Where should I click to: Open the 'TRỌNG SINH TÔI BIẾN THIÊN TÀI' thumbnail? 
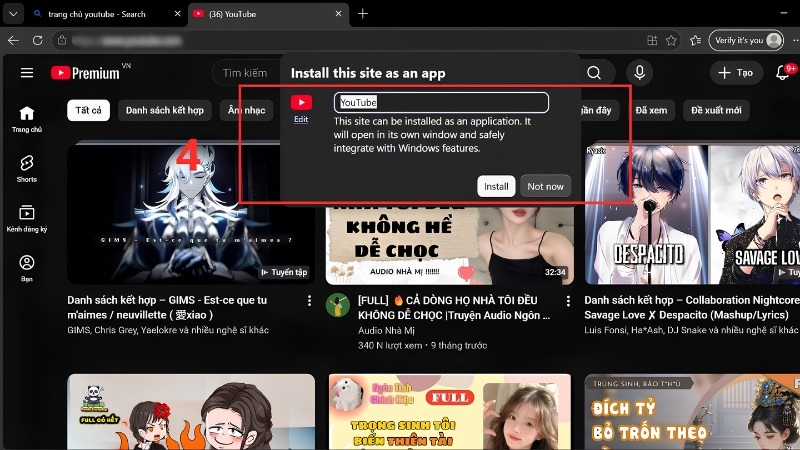coord(450,412)
